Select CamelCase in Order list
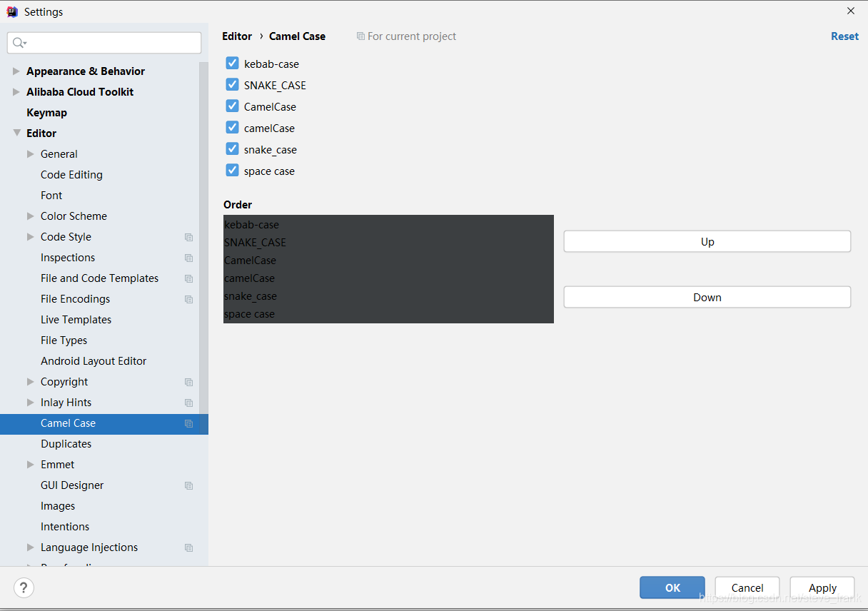 coord(388,261)
